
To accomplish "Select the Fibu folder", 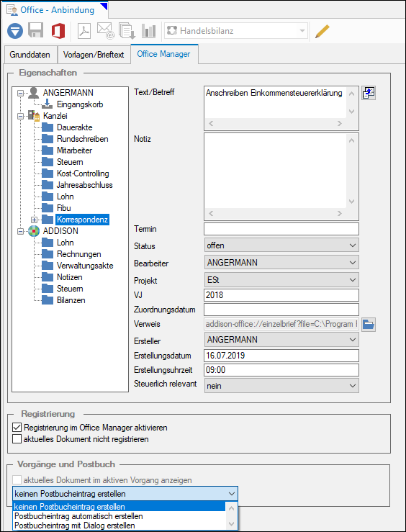I will point(64,208).
